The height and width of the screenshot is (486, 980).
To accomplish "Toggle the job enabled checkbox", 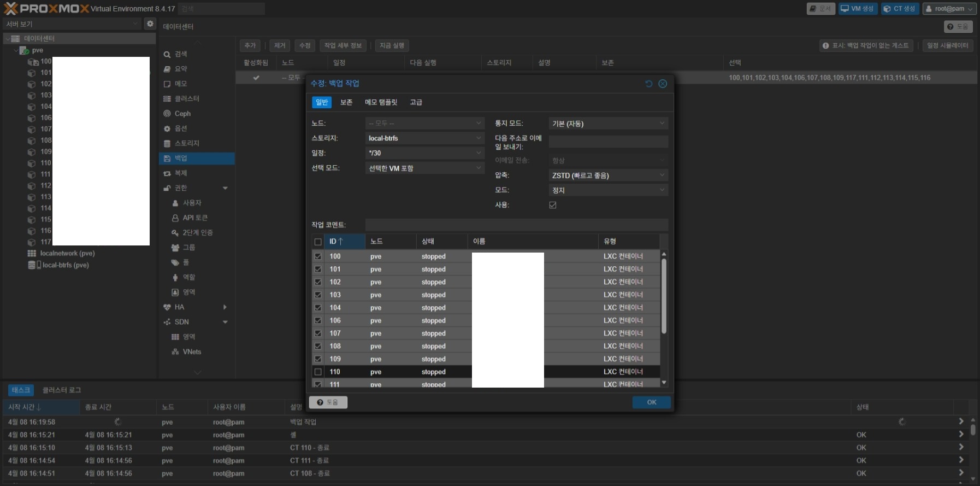I will [553, 205].
